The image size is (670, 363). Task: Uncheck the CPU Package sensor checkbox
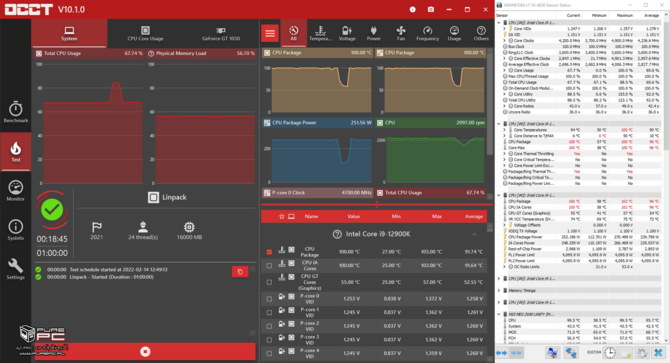(x=269, y=252)
